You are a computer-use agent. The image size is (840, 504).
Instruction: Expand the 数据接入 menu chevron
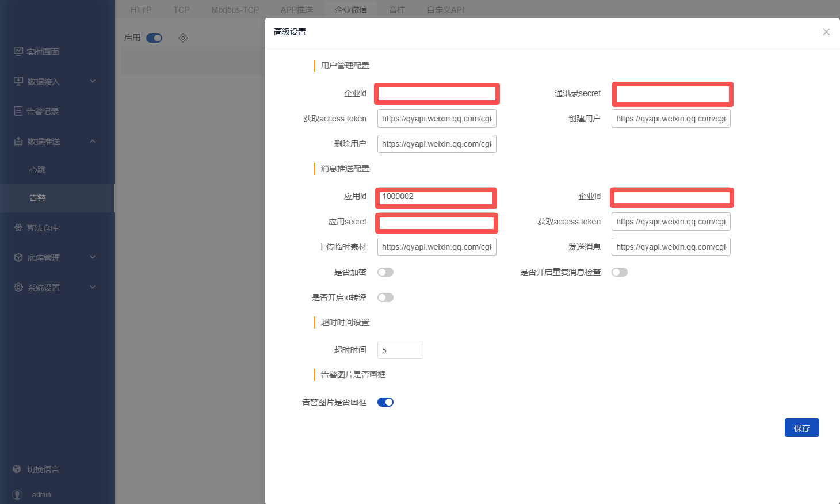pos(93,81)
